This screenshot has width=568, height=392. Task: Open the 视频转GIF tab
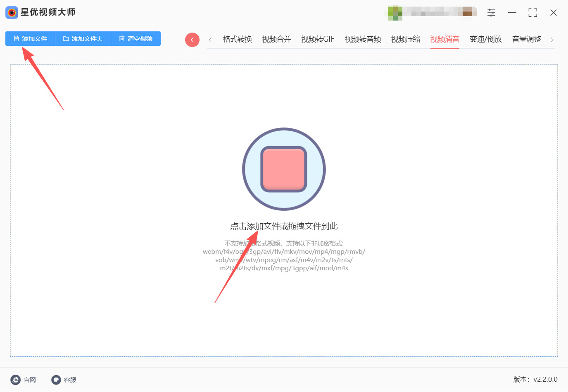(318, 39)
